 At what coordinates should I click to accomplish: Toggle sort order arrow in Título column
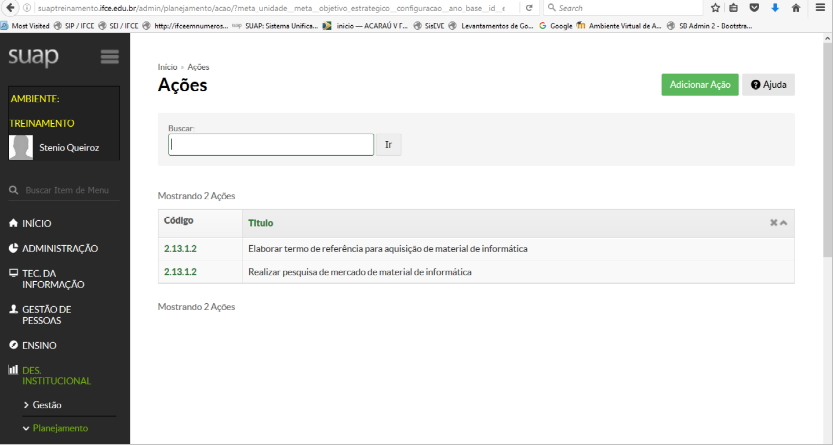tap(784, 223)
